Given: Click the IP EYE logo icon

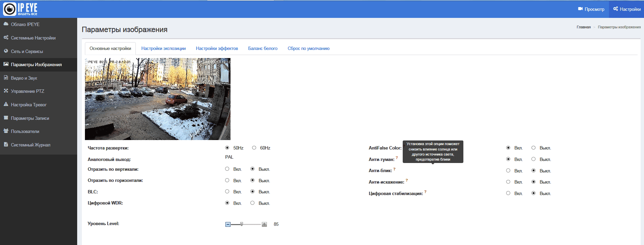Looking at the screenshot, I should [9, 9].
